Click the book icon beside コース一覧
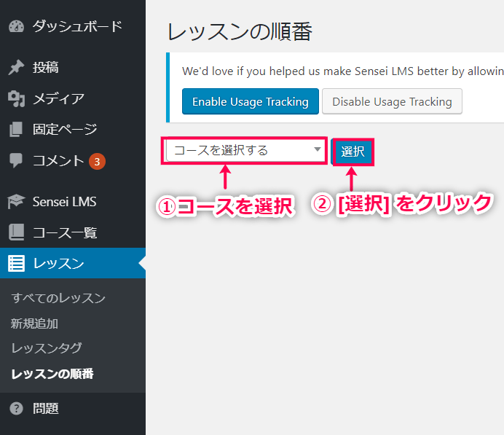504x435 pixels. pyautogui.click(x=16, y=233)
